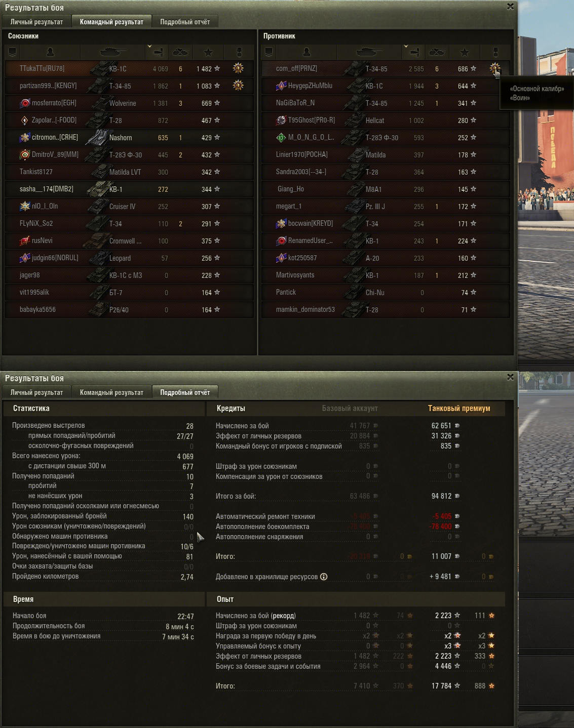This screenshot has height=728, width=574.
Task: Sort enemy team by medals icon
Action: (x=495, y=52)
